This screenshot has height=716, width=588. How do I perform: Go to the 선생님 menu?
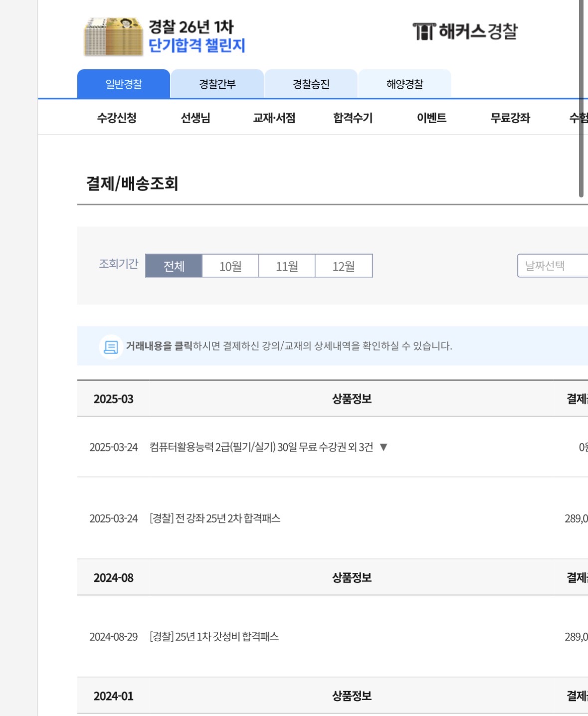196,118
